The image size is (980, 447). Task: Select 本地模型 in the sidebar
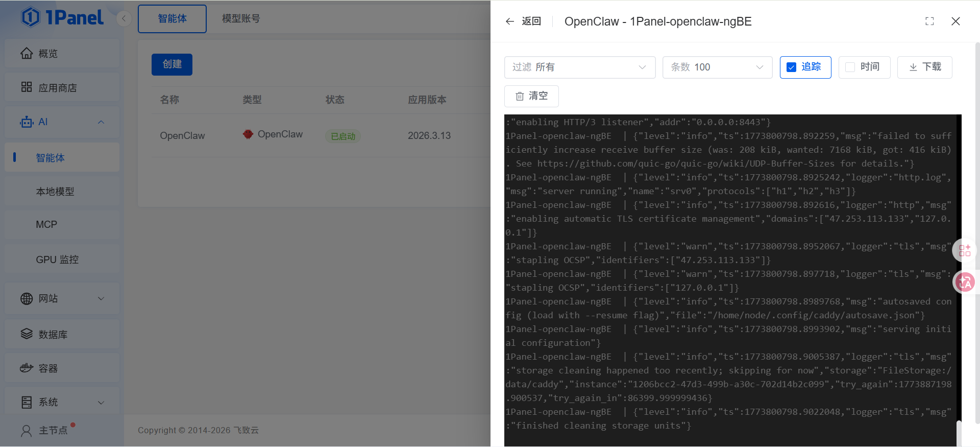55,192
